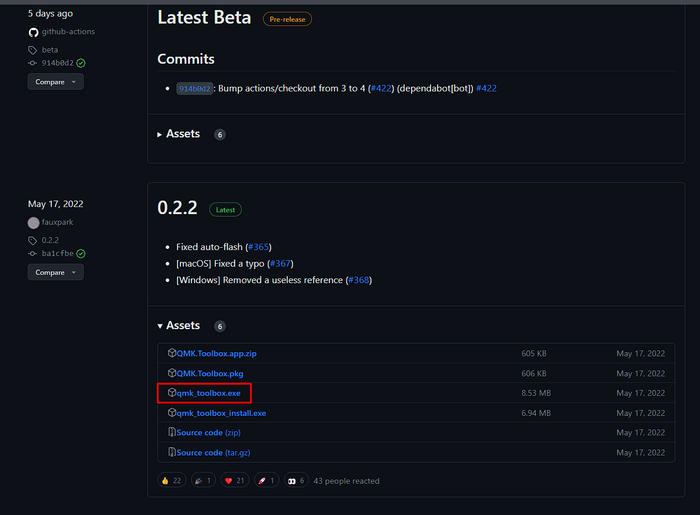Click the beta tag icon
This screenshot has width=700, height=515.
tap(33, 50)
